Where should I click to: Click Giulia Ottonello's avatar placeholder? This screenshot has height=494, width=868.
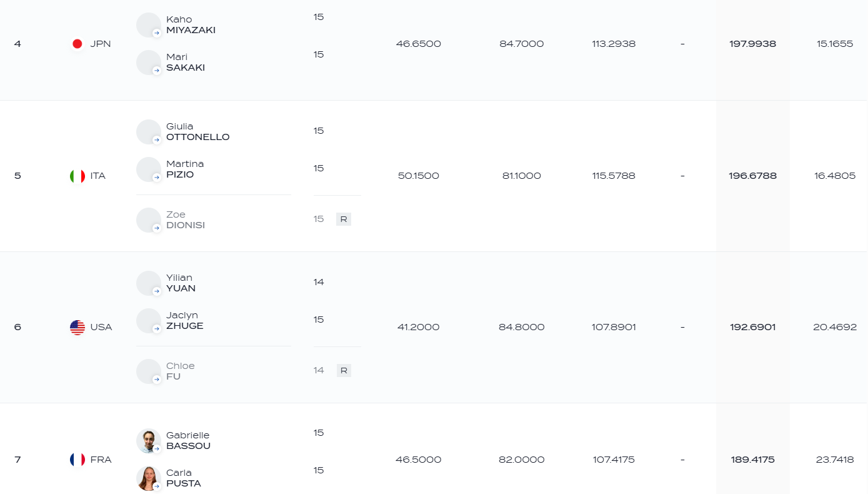[149, 132]
